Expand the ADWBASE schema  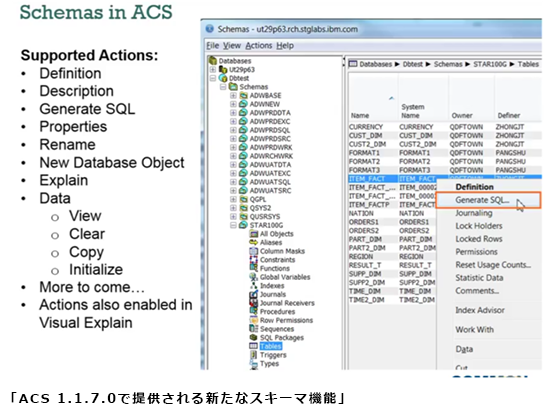(233, 95)
